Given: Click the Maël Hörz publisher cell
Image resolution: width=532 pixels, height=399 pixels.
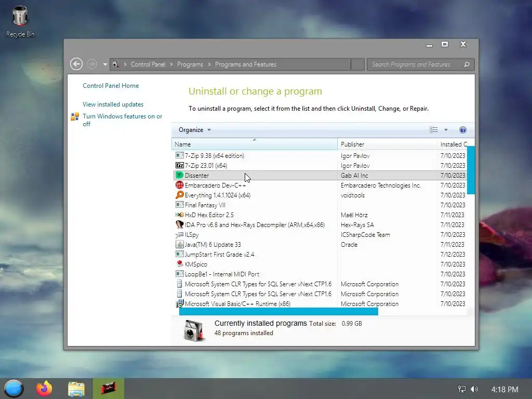Looking at the screenshot, I should (354, 215).
